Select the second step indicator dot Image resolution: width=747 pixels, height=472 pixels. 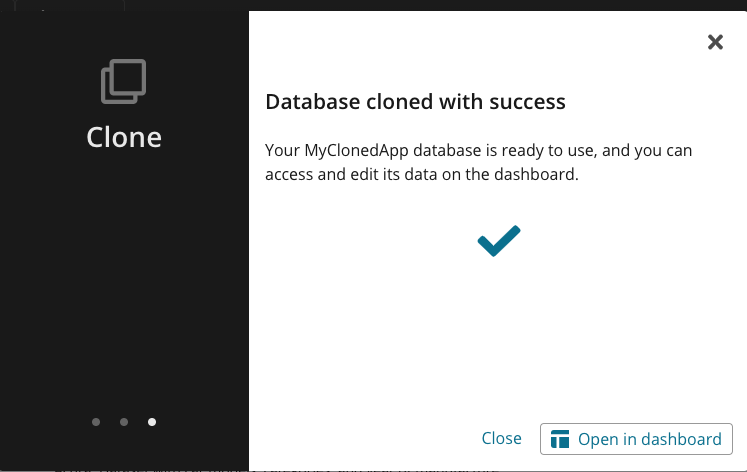tap(124, 422)
